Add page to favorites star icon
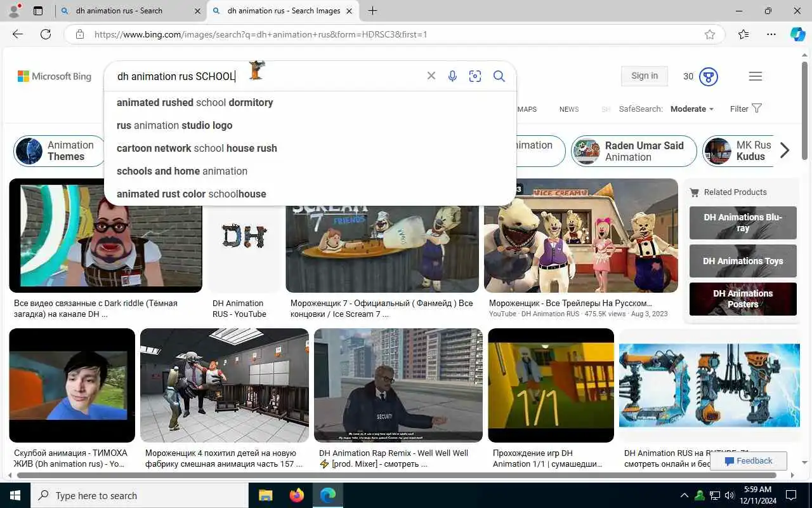812x508 pixels. click(x=710, y=34)
